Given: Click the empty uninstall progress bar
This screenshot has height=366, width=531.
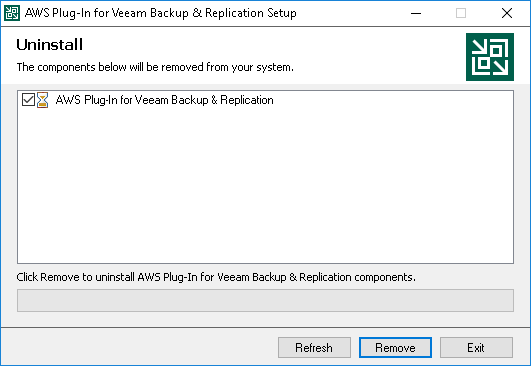Looking at the screenshot, I should pyautogui.click(x=266, y=300).
